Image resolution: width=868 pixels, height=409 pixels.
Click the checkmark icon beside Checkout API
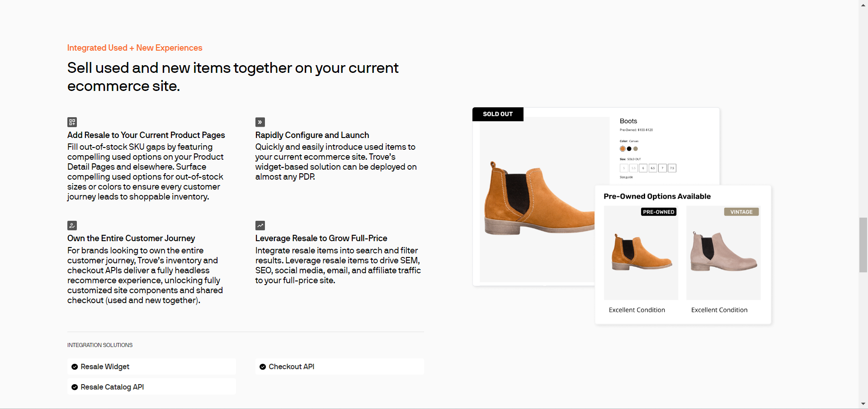[x=263, y=367]
